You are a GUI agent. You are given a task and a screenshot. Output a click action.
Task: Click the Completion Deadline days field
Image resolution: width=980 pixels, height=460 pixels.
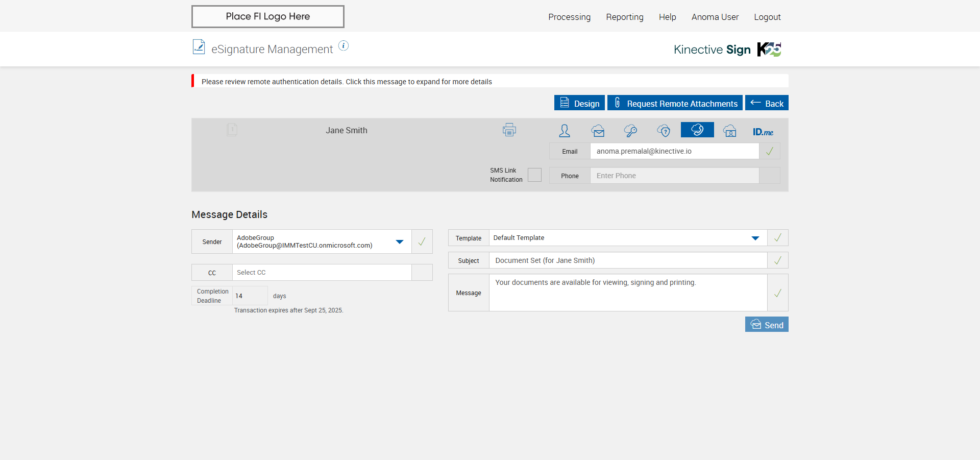250,296
